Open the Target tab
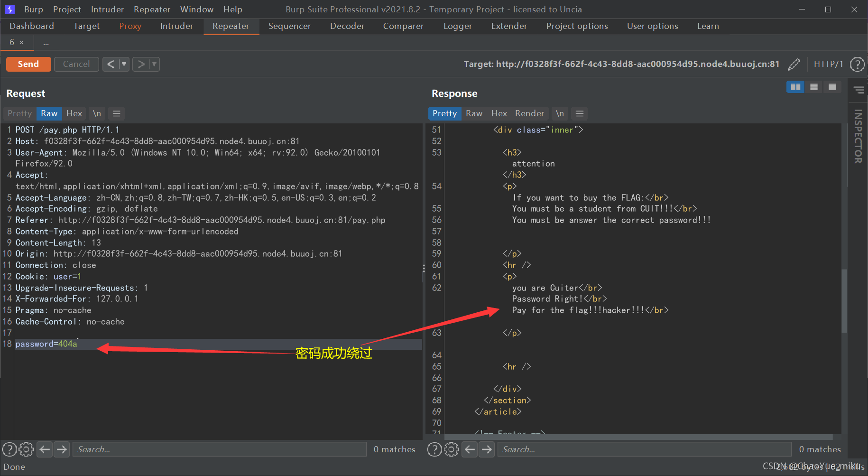868x476 pixels. click(86, 26)
